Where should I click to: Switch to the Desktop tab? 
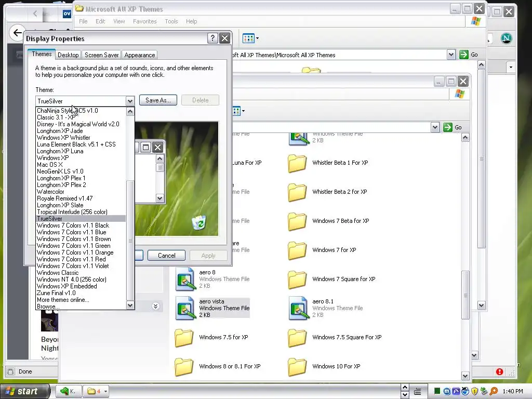tap(68, 55)
